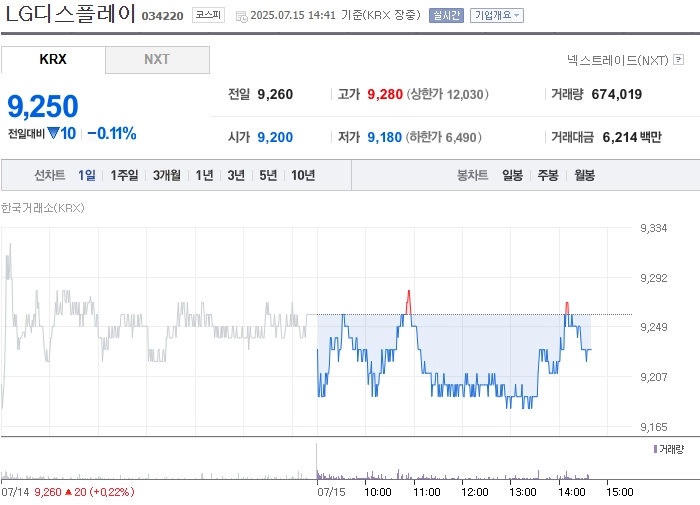Image resolution: width=700 pixels, height=505 pixels.
Task: Open the 기업개요 dropdown
Action: 496,16
